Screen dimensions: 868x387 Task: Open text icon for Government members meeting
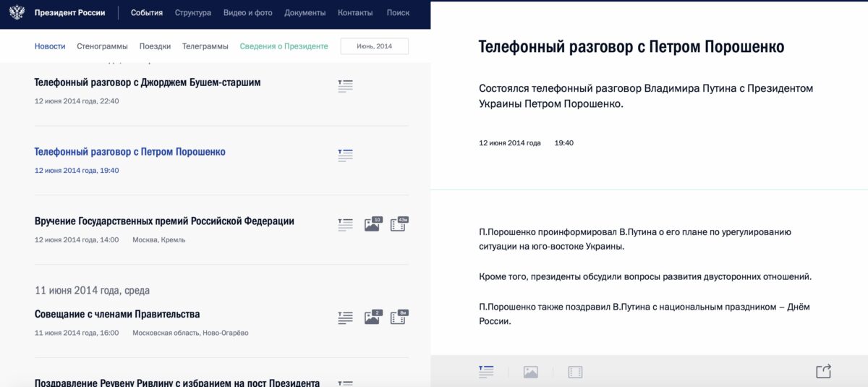pyautogui.click(x=345, y=318)
